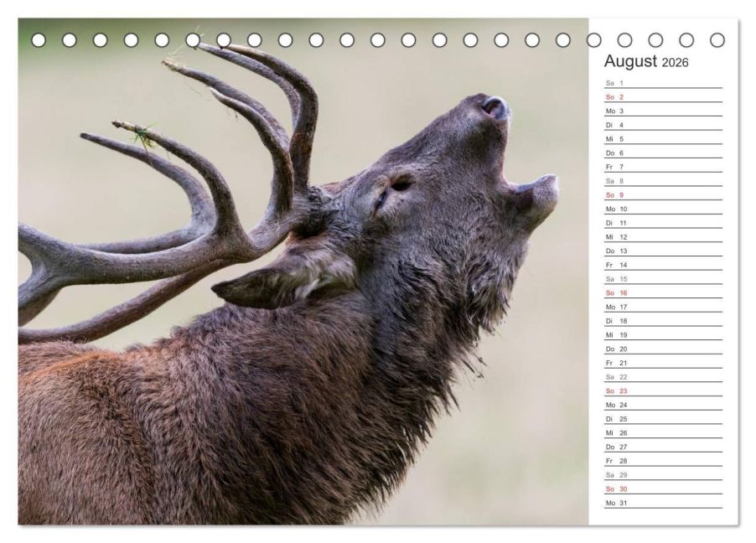Select Sunday So 9 in the calendar

662,195
